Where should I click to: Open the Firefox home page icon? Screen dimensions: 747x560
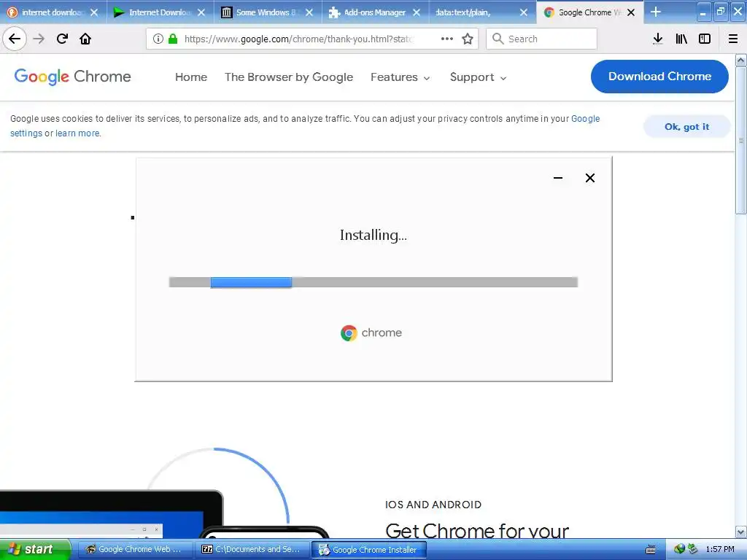[x=85, y=39]
